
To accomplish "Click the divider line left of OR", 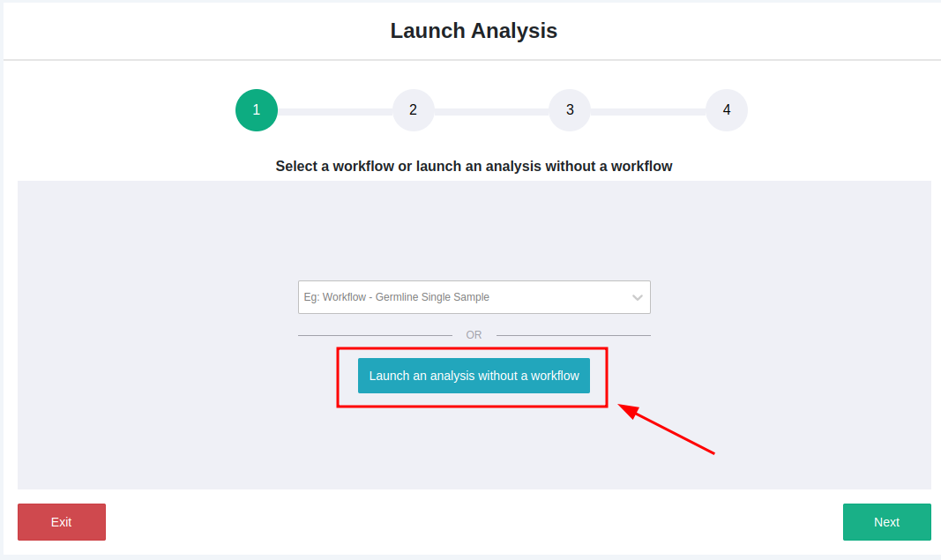I will coord(375,335).
